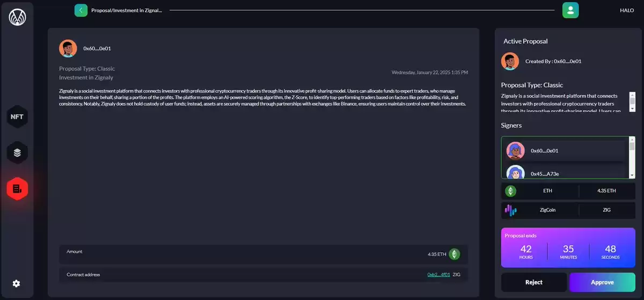Screen dimensions: 644x300
Task: Click the HALO account label
Action: pos(627,10)
